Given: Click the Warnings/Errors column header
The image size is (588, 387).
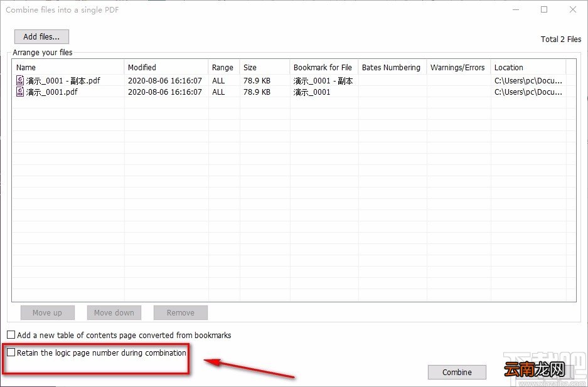Looking at the screenshot, I should tap(459, 68).
